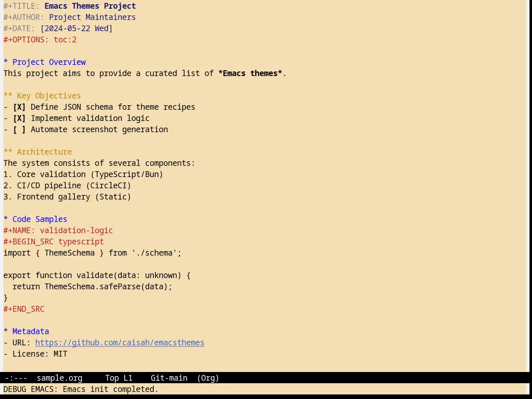
Task: Click 'sample.org' buffer name in mode line
Action: 59,378
